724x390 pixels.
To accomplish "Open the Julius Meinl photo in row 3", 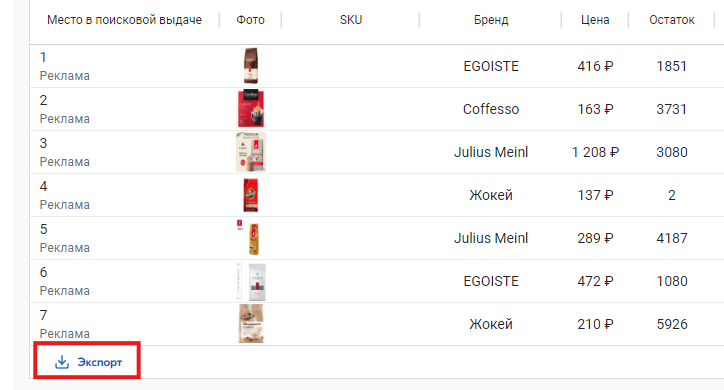I will [251, 152].
